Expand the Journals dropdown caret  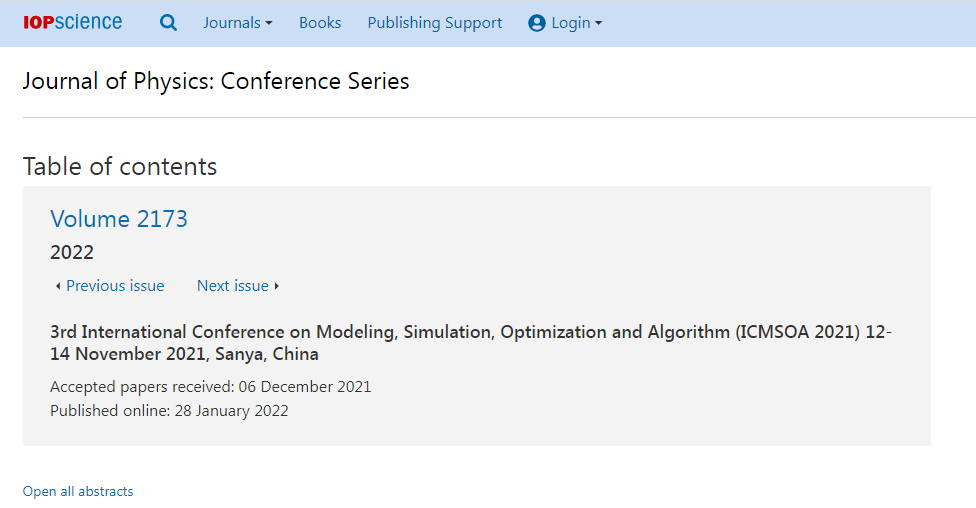point(269,23)
